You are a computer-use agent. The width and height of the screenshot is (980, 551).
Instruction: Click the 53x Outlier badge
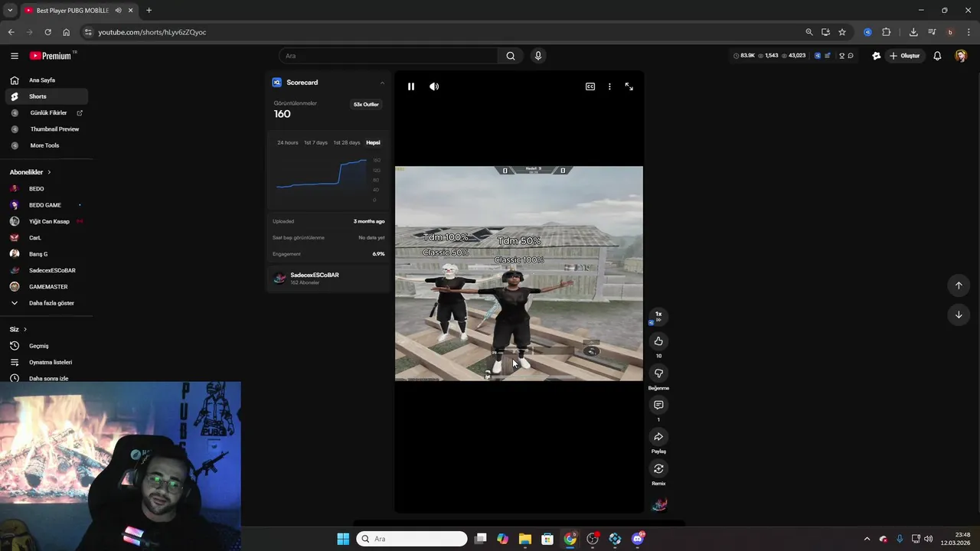[366, 104]
